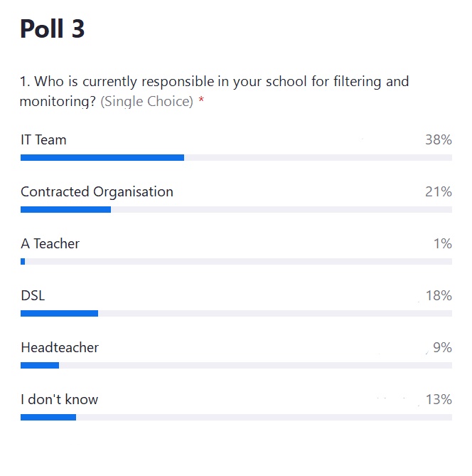Screen dimensions: 472x476
Task: Click the 1% result for A Teacher
Action: coord(443,244)
